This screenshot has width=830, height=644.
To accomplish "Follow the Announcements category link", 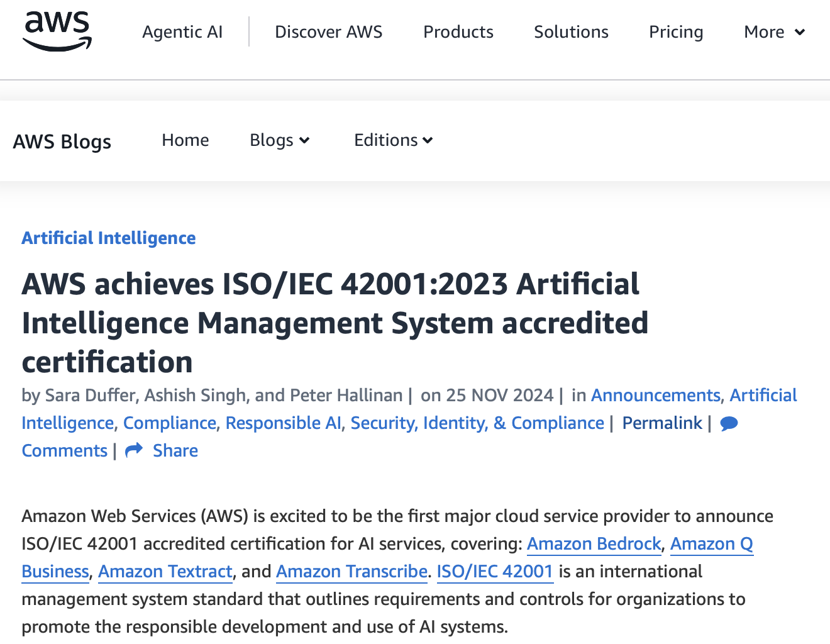I will [655, 395].
